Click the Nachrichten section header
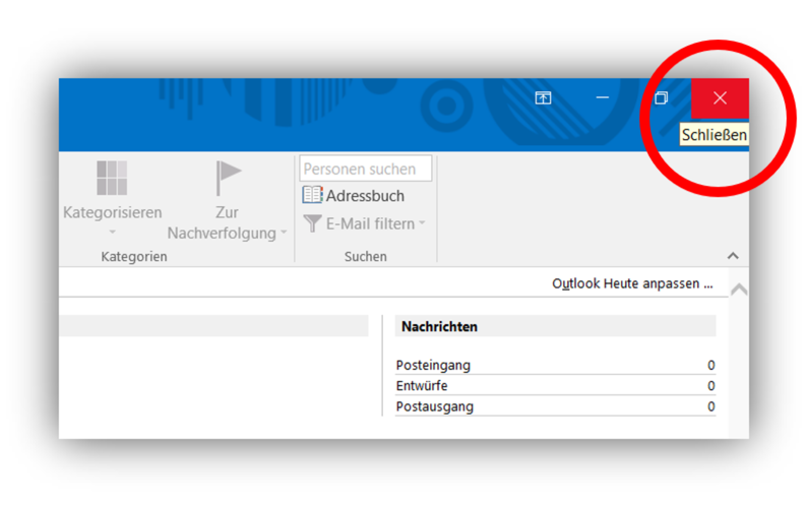The image size is (812, 508). pos(439,326)
